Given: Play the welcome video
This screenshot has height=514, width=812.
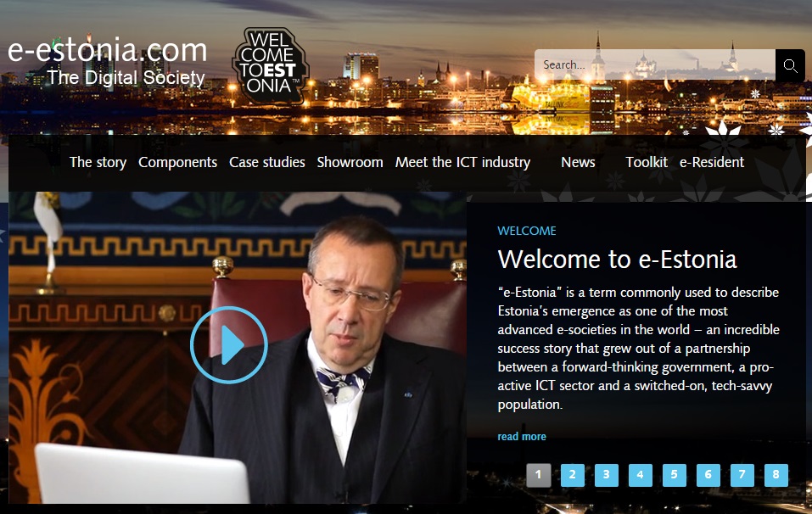Looking at the screenshot, I should [229, 344].
